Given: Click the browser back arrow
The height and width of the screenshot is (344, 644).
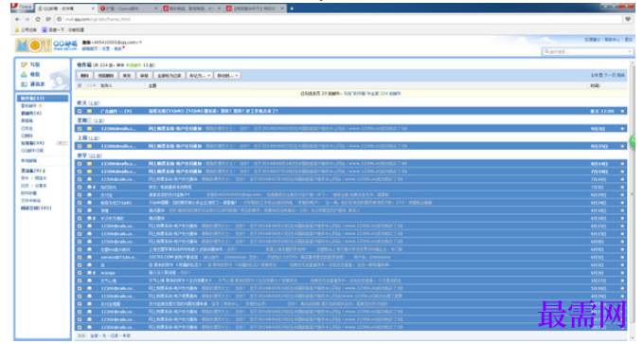Looking at the screenshot, I should point(17,19).
